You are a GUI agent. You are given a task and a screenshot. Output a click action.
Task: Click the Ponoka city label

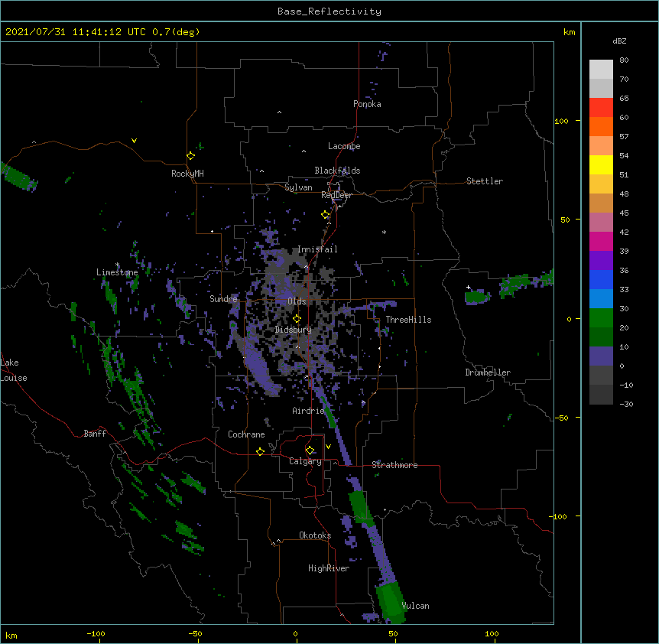367,104
